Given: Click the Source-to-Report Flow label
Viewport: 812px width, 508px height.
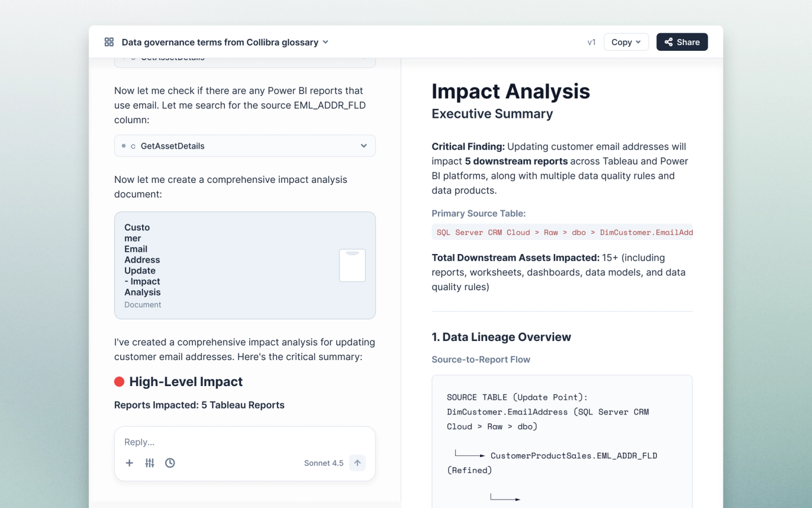Looking at the screenshot, I should [481, 360].
